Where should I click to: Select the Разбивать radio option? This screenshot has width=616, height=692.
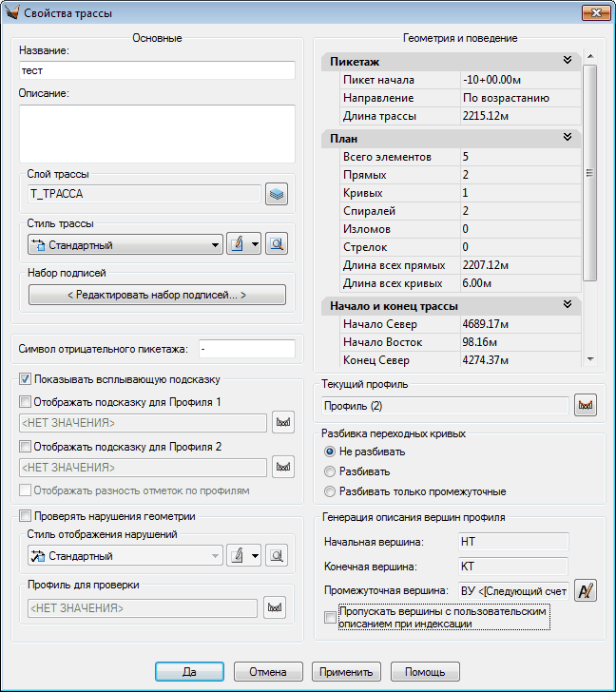point(330,471)
